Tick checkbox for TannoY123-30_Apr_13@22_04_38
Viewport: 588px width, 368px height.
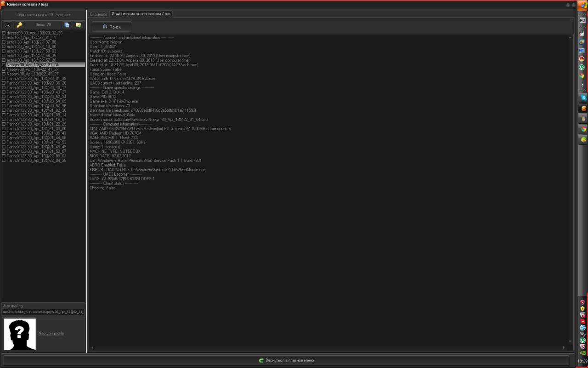tap(4, 161)
